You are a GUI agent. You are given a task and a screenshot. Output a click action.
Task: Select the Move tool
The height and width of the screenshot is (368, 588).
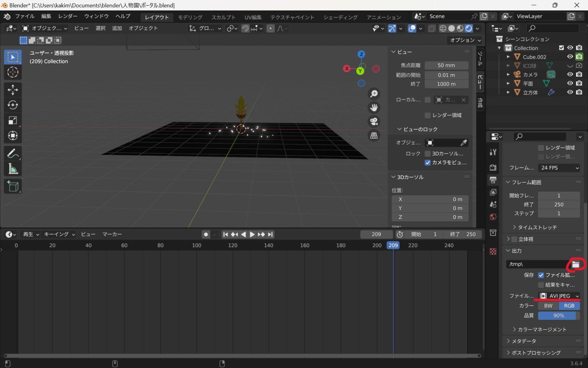[x=13, y=90]
